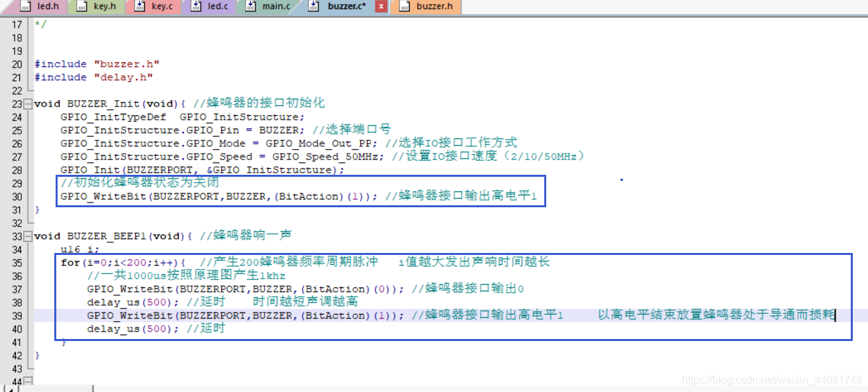Click the void BUZZER_BEEP1(void){ declaration
This screenshot has width=868, height=392.
[x=113, y=236]
